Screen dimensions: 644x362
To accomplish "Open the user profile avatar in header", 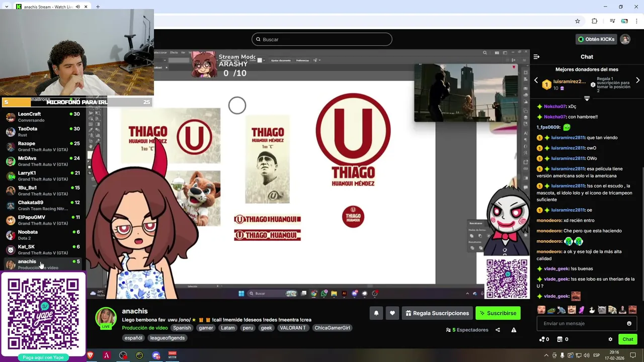I will 625,39.
